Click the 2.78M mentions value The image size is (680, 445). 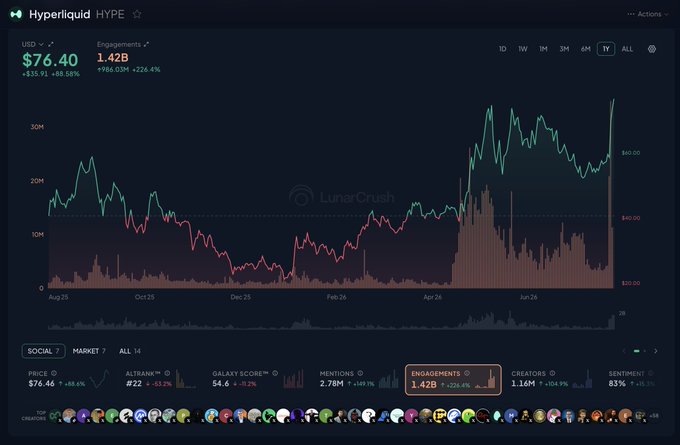point(331,383)
